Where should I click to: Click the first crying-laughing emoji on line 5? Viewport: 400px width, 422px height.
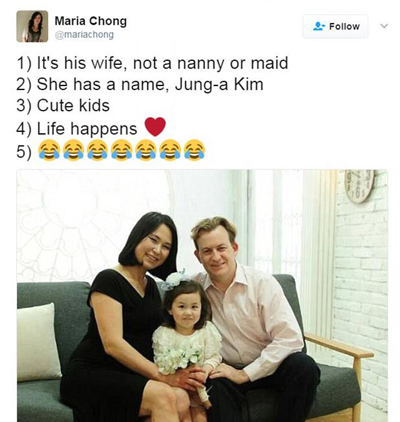(49, 150)
